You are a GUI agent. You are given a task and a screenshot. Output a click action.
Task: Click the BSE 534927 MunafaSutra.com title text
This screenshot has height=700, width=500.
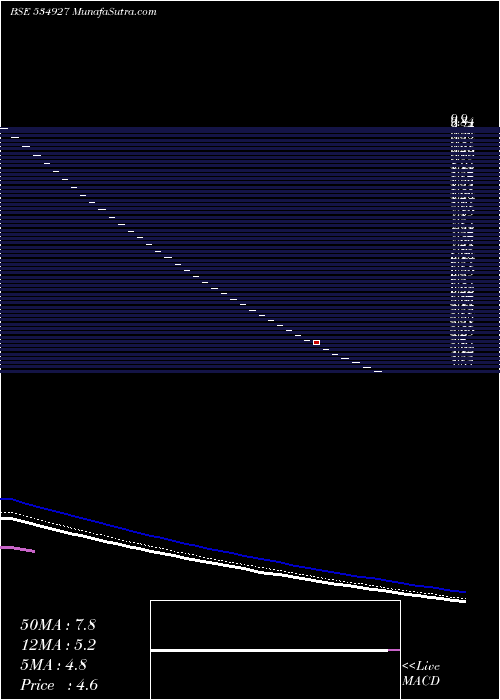coord(83,12)
